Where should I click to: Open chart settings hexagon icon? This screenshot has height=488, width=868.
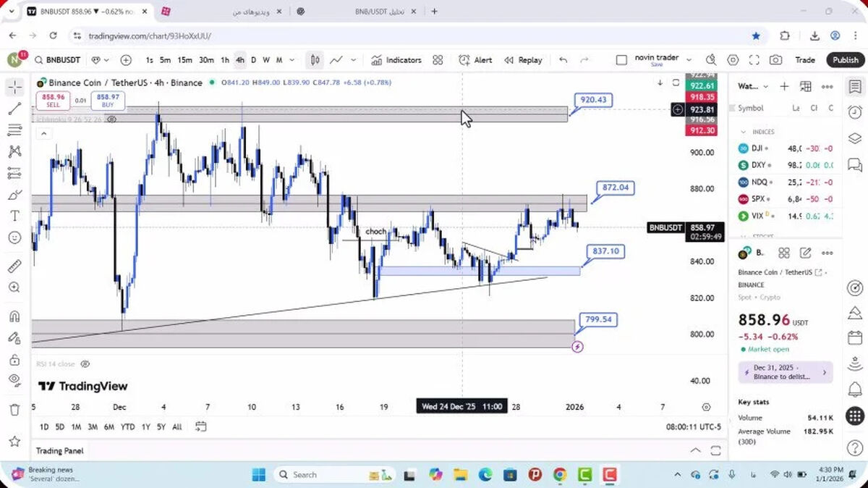pyautogui.click(x=733, y=60)
